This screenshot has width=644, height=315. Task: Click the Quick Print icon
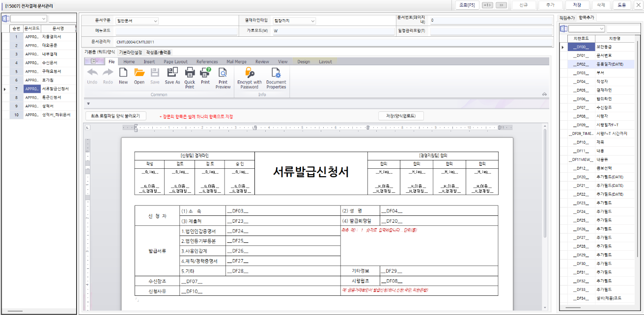pyautogui.click(x=190, y=78)
